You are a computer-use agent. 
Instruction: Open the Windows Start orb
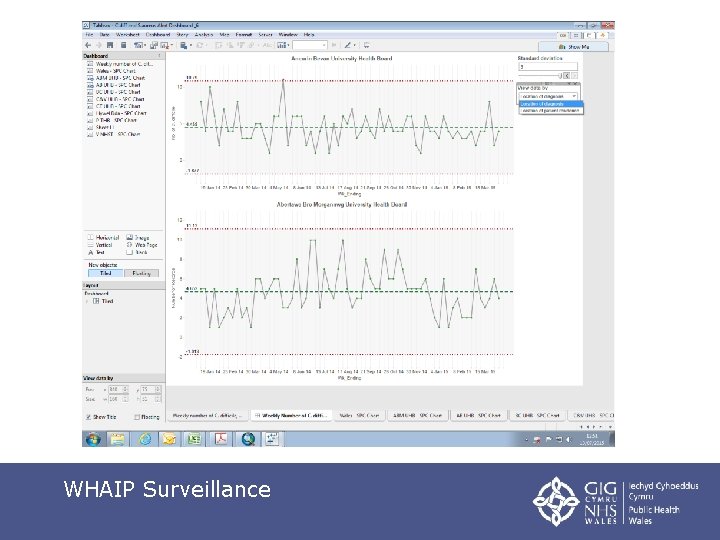point(93,439)
